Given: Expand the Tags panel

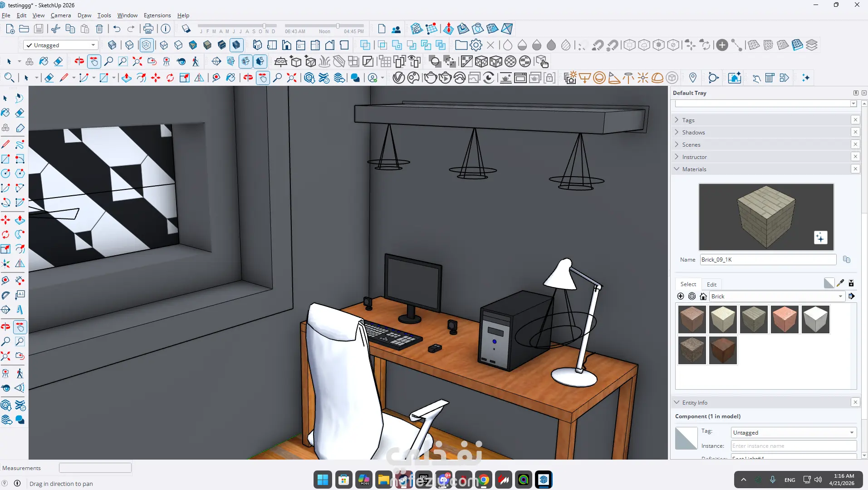Looking at the screenshot, I should 677,120.
